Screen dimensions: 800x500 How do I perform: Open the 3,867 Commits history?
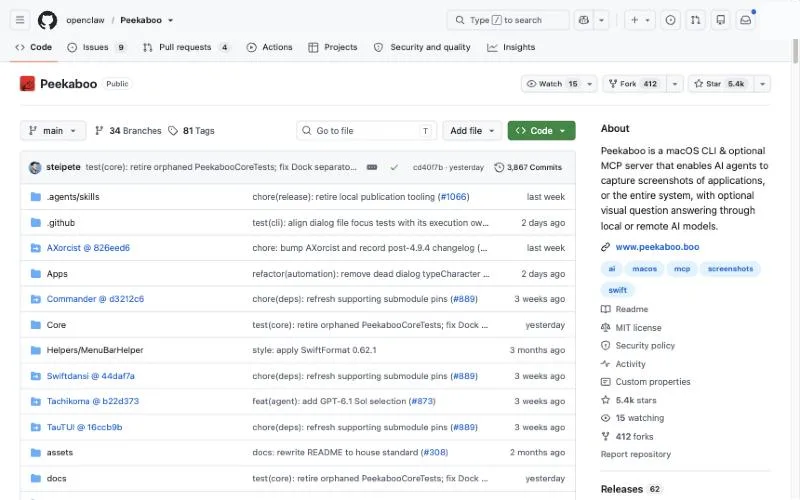pos(528,167)
